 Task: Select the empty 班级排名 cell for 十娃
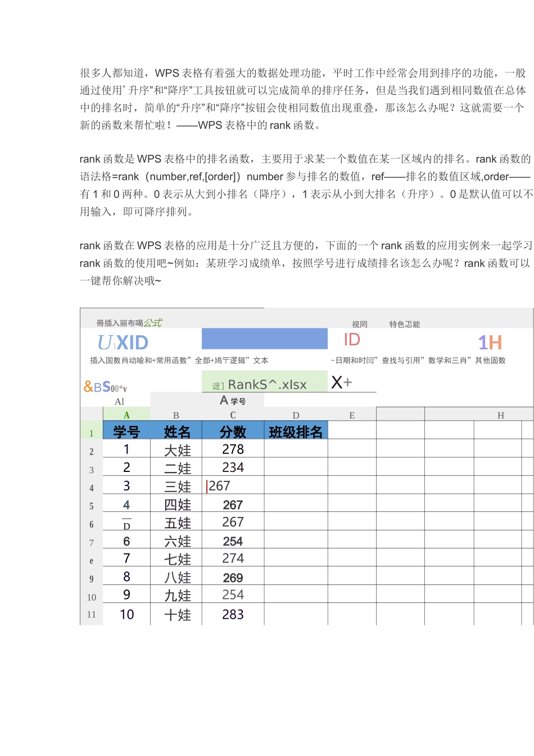(296, 614)
